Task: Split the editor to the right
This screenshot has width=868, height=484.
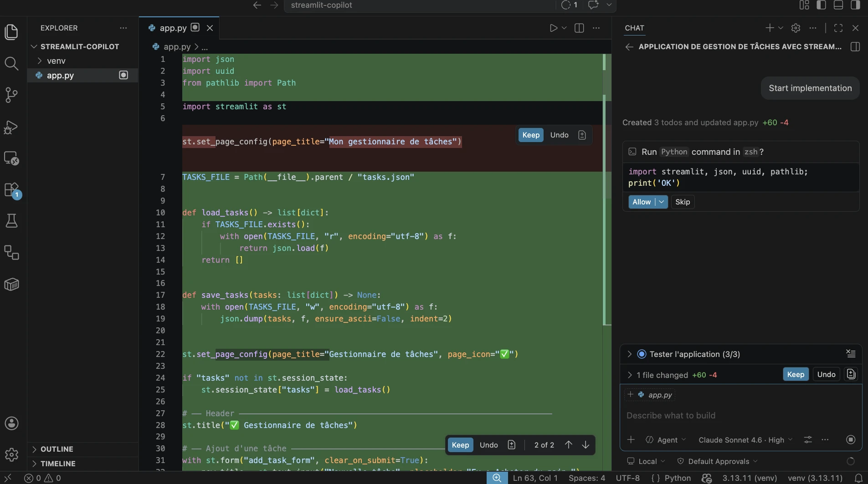Action: (x=579, y=28)
